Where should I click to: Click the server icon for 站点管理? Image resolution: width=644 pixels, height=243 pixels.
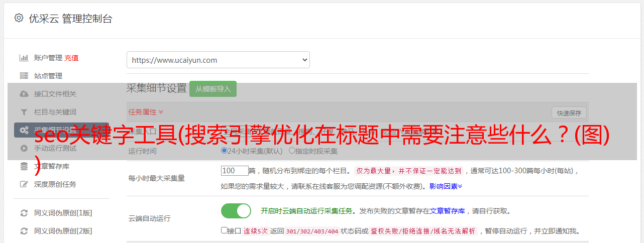point(24,76)
